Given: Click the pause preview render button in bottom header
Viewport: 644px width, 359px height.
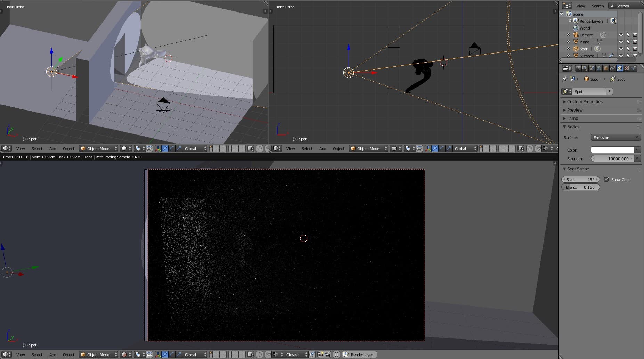Looking at the screenshot, I should [x=336, y=354].
